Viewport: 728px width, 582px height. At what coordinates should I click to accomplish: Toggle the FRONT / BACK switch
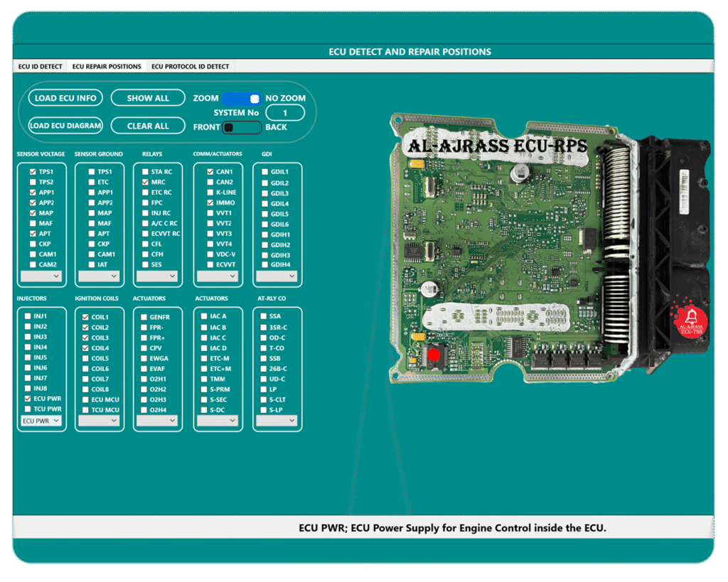pyautogui.click(x=242, y=127)
